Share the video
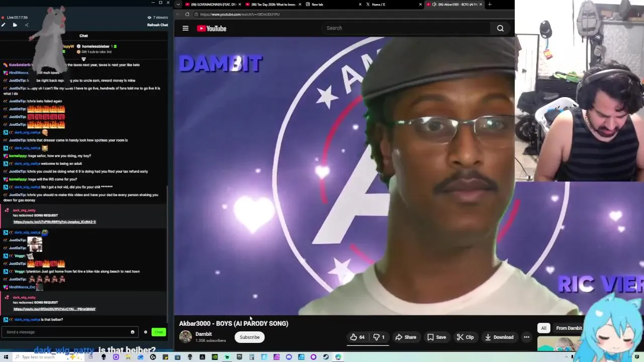The height and width of the screenshot is (362, 644). click(406, 337)
